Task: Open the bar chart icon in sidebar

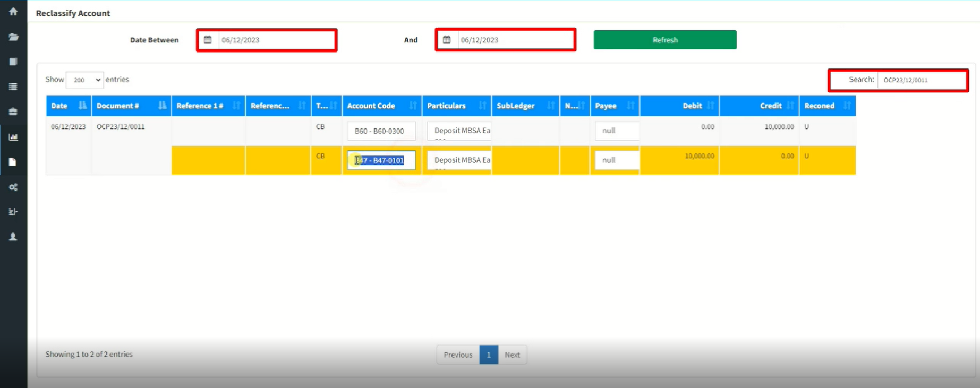Action: coord(13,137)
